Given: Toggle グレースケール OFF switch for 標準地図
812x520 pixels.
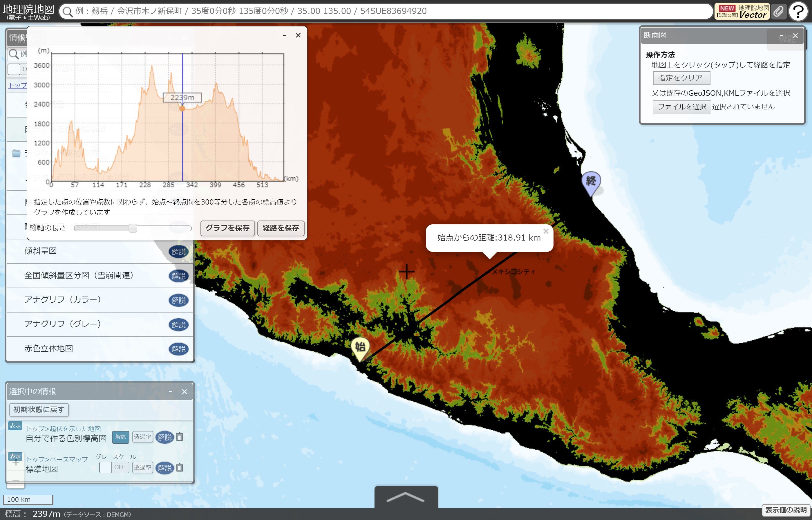Looking at the screenshot, I should click(x=114, y=467).
